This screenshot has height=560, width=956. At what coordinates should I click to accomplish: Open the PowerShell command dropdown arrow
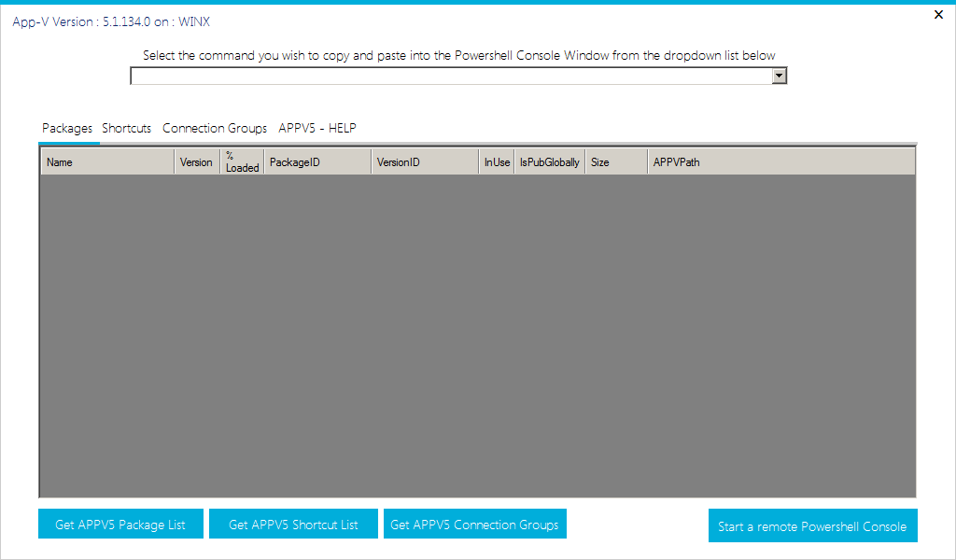pyautogui.click(x=780, y=76)
